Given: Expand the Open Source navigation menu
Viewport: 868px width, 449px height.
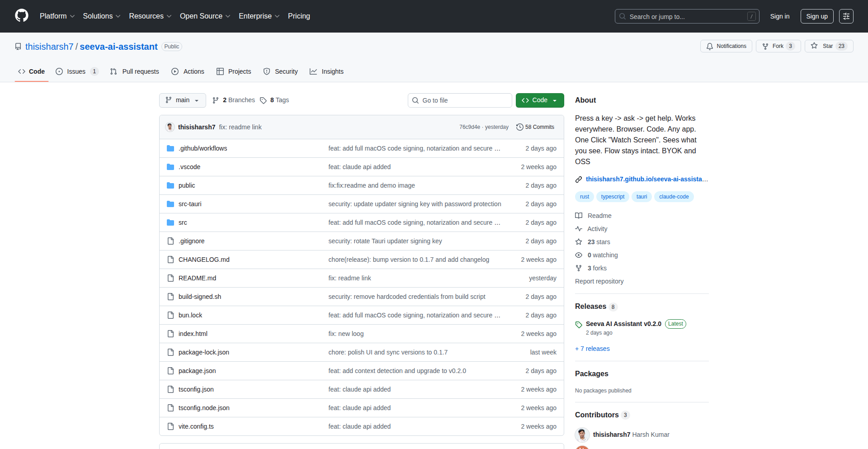Looking at the screenshot, I should (x=205, y=16).
